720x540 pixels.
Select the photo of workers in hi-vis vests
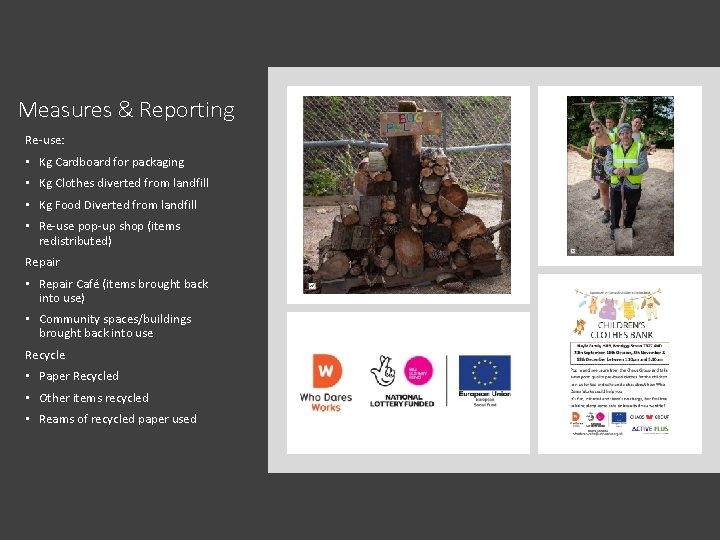[x=620, y=176]
